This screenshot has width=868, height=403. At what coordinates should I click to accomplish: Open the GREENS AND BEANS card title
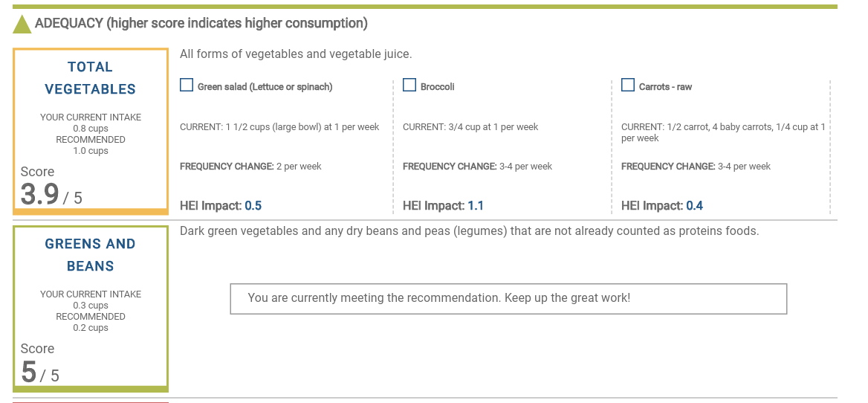tap(91, 255)
